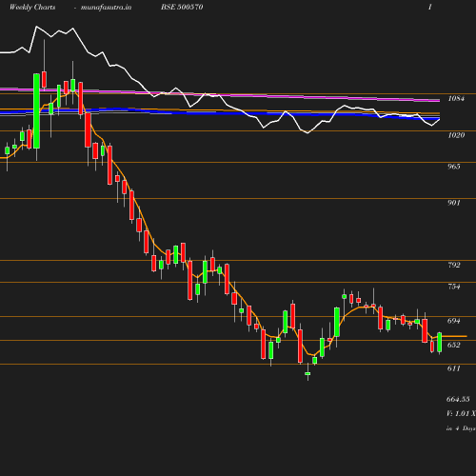Click the tallest green candlestick near chart start
Image resolution: width=476 pixels, height=476 pixels.
[x=37, y=110]
